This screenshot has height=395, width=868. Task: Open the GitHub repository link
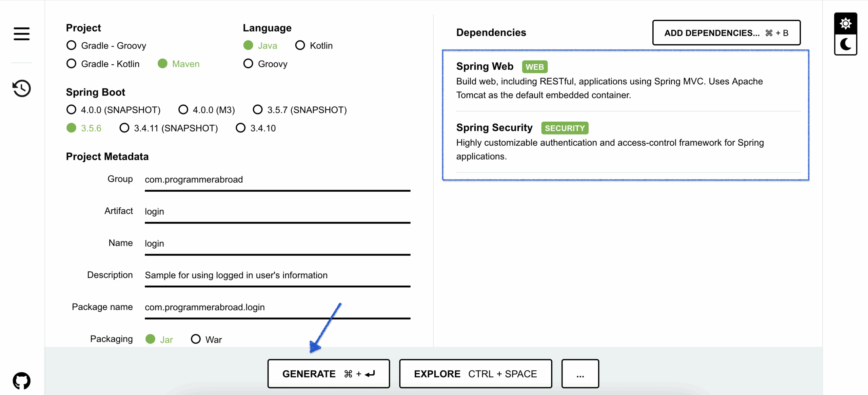click(x=21, y=380)
